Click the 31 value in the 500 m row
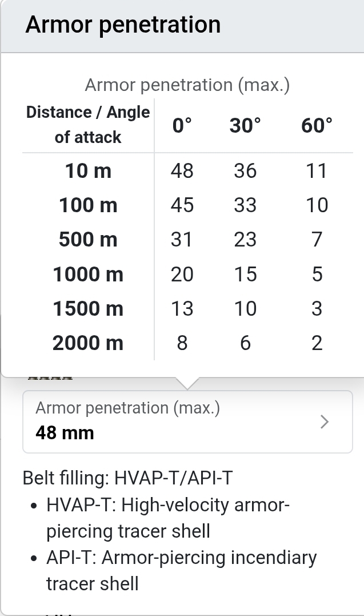Screen dimensions: 364x616 click(182, 239)
